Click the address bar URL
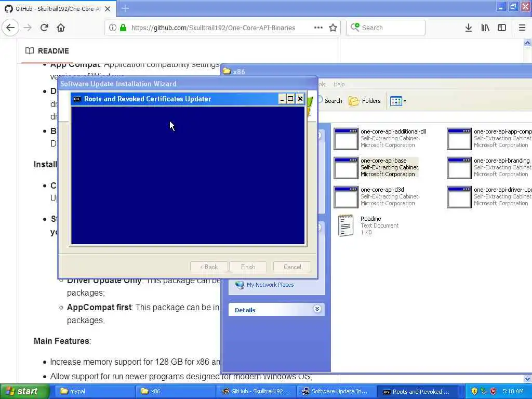Screen dimensions: 532x399 point(213,28)
